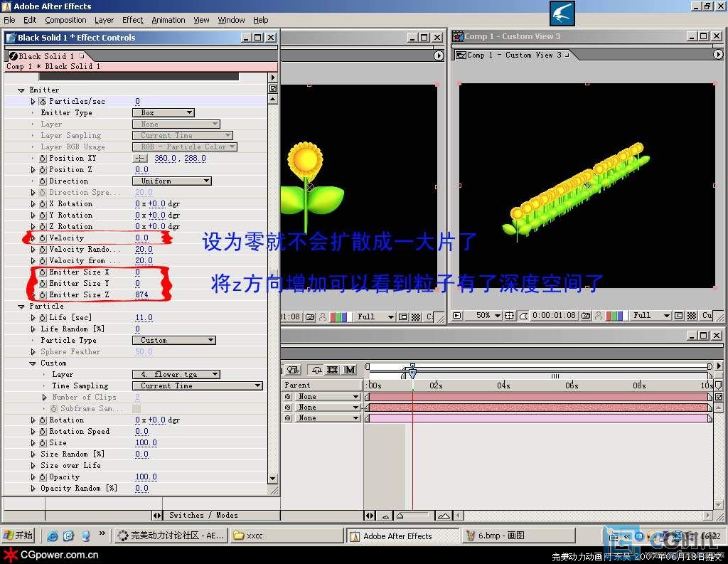The height and width of the screenshot is (564, 728).
Task: Enable Draft 3D in timeline
Action: [x=292, y=370]
